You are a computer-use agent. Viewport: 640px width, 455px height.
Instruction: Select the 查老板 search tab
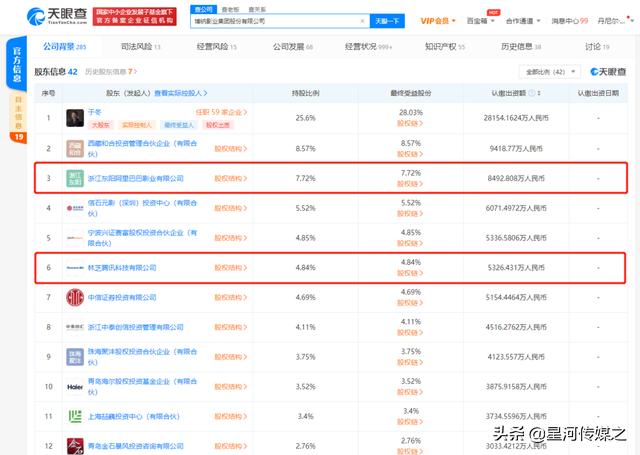[x=231, y=9]
